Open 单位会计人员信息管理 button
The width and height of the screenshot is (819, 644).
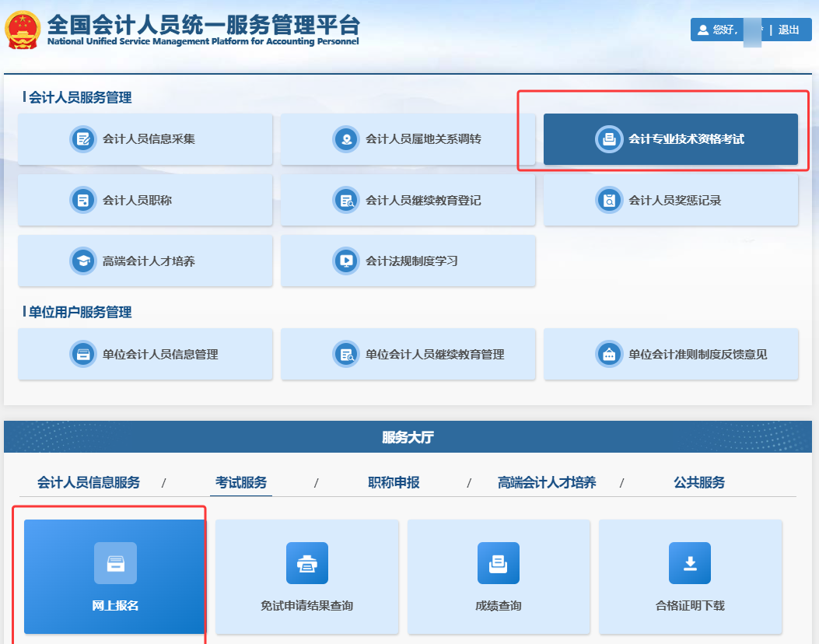[x=145, y=354]
